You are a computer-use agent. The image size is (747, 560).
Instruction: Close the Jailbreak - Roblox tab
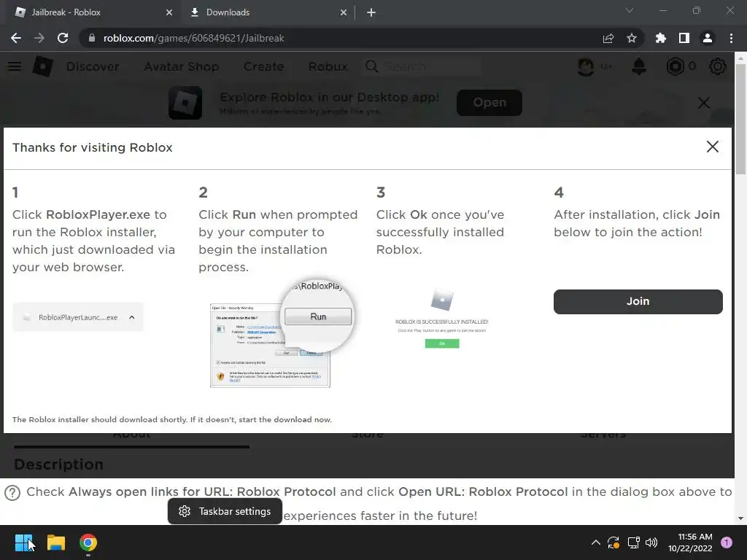tap(169, 13)
